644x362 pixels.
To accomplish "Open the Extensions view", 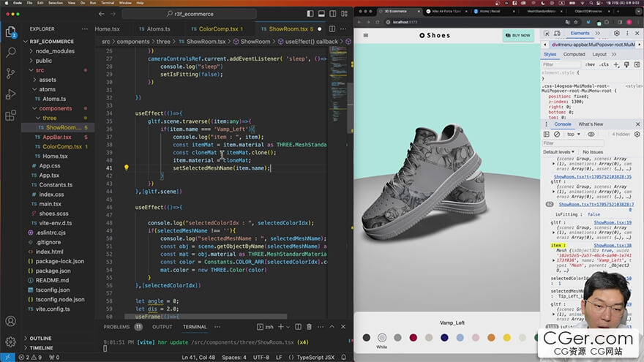I will [x=11, y=115].
